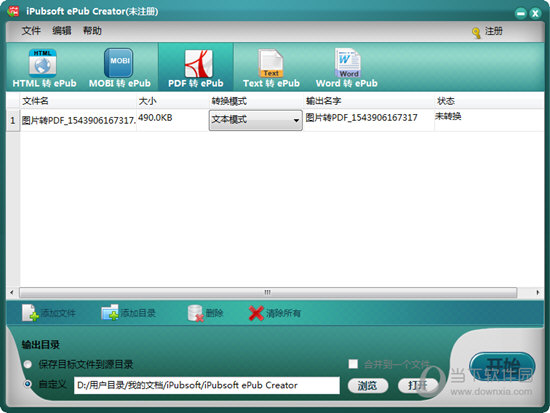
Task: Choose the 自定义 output directory radio
Action: [28, 384]
